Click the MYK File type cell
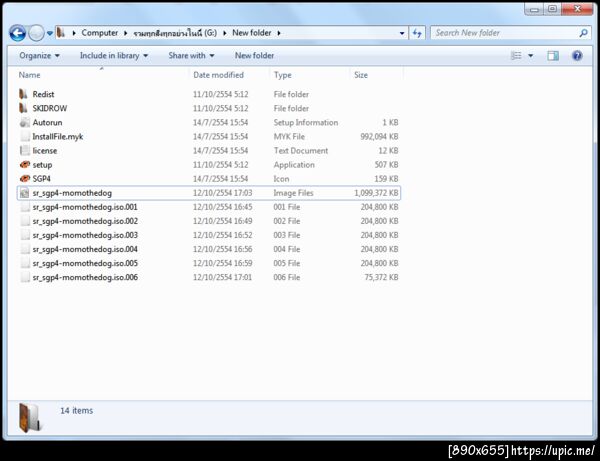This screenshot has width=600, height=461. point(289,137)
